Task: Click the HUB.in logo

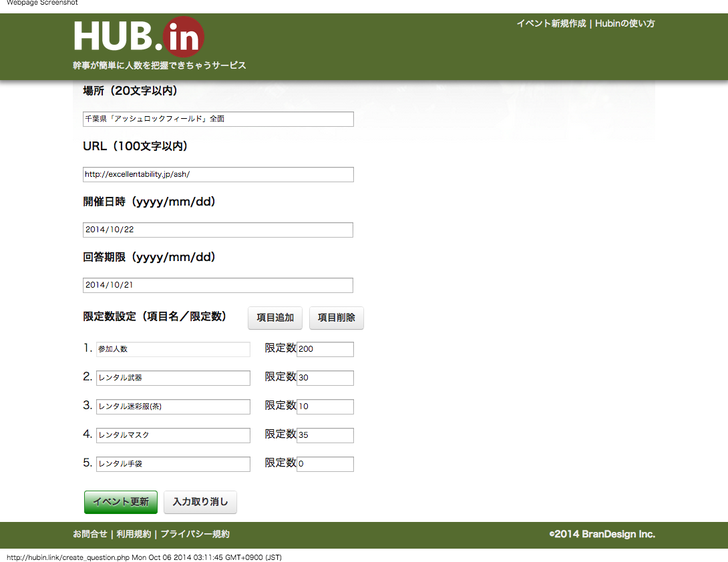Action: coord(138,37)
